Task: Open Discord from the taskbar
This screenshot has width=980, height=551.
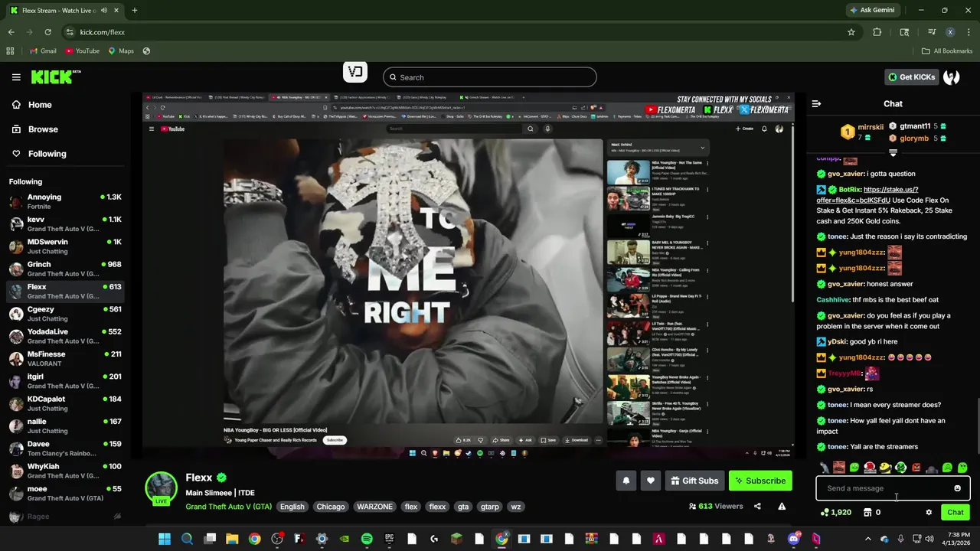Action: point(794,539)
